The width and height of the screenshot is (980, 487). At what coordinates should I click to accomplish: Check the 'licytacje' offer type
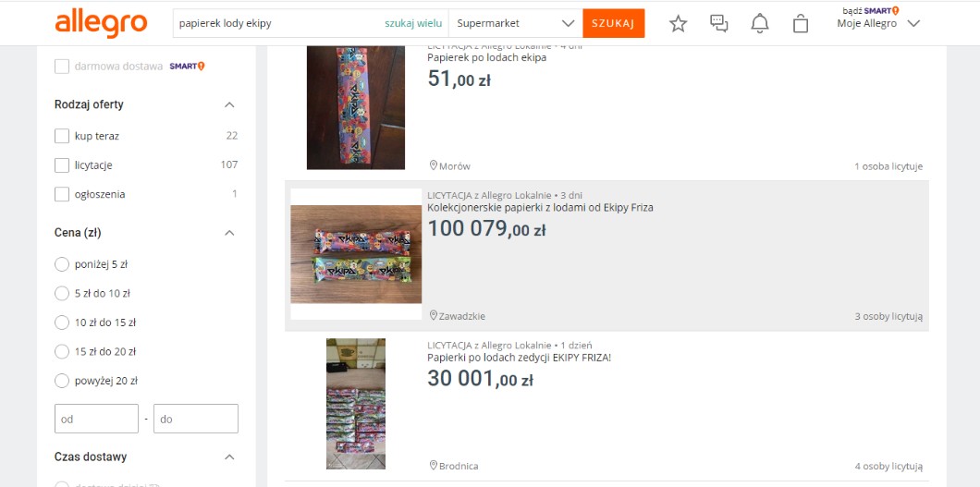(x=62, y=165)
